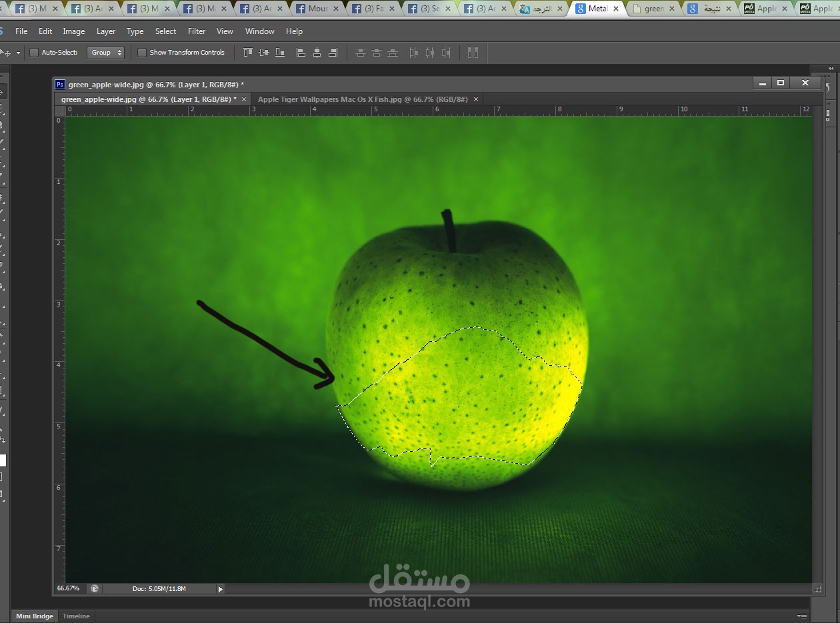
Task: Switch to the Mous browser tab
Action: 319,9
